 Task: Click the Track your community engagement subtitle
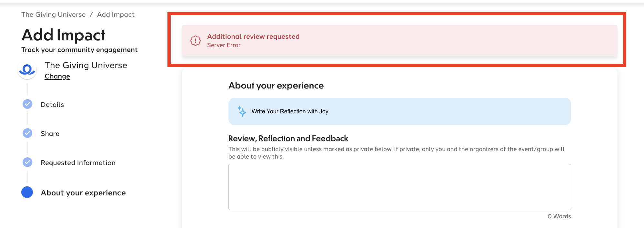click(79, 50)
